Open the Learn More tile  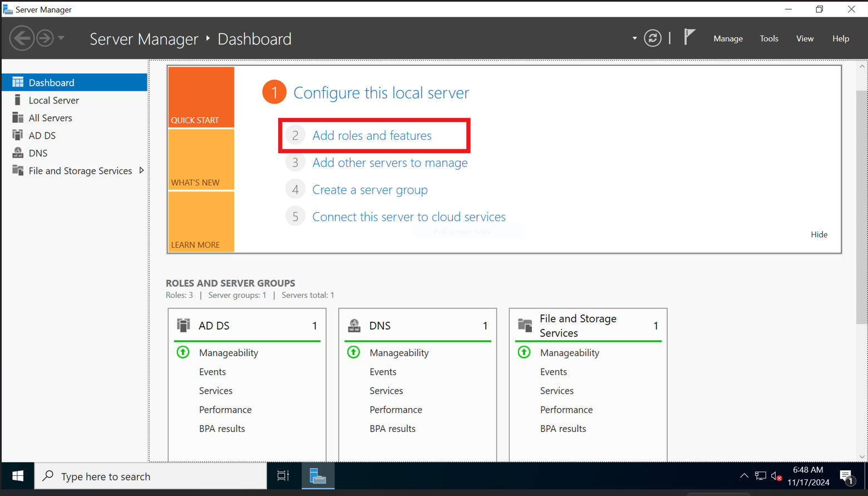point(201,222)
